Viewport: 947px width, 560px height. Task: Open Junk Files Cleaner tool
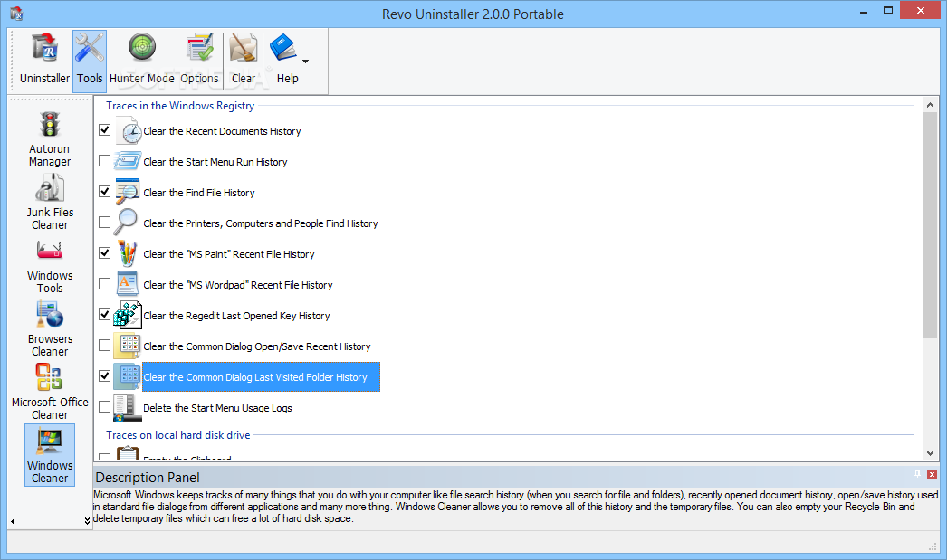pyautogui.click(x=50, y=203)
